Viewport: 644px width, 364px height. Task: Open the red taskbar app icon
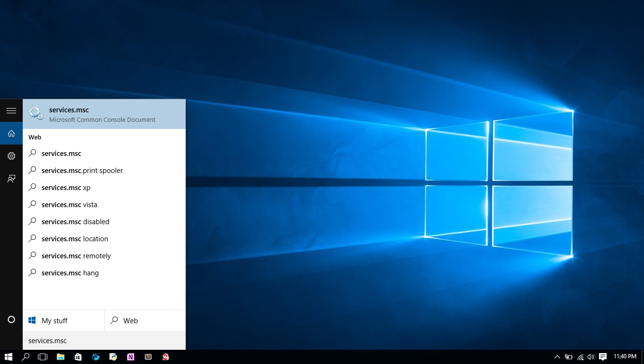[x=166, y=357]
